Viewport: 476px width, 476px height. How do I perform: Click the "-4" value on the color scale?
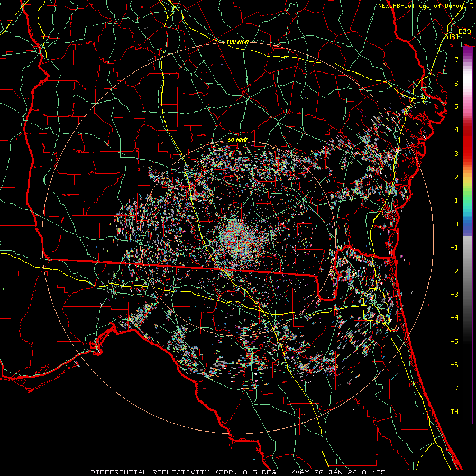pos(454,318)
